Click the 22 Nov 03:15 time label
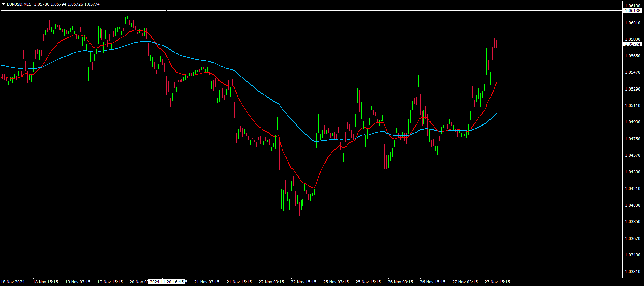 [x=271, y=282]
